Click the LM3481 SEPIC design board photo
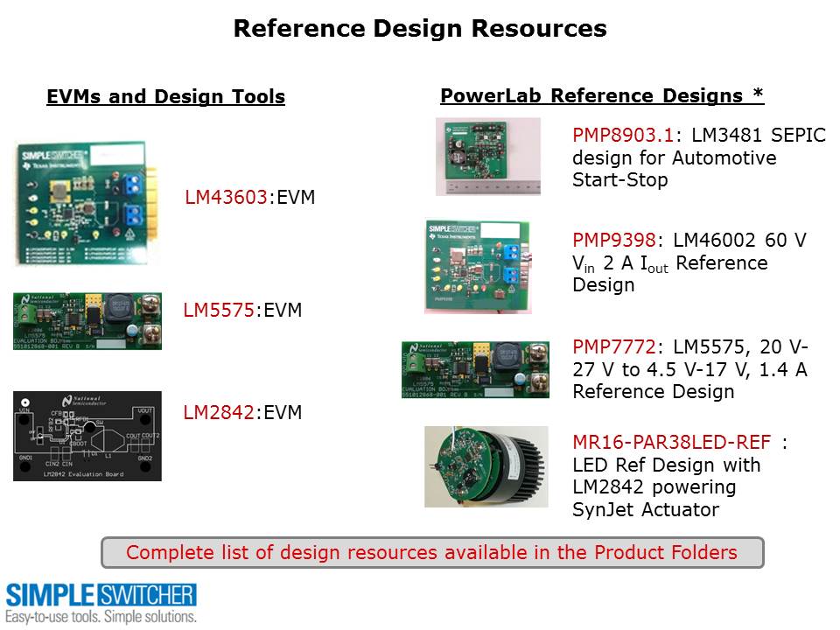Image resolution: width=840 pixels, height=630 pixels. click(488, 157)
